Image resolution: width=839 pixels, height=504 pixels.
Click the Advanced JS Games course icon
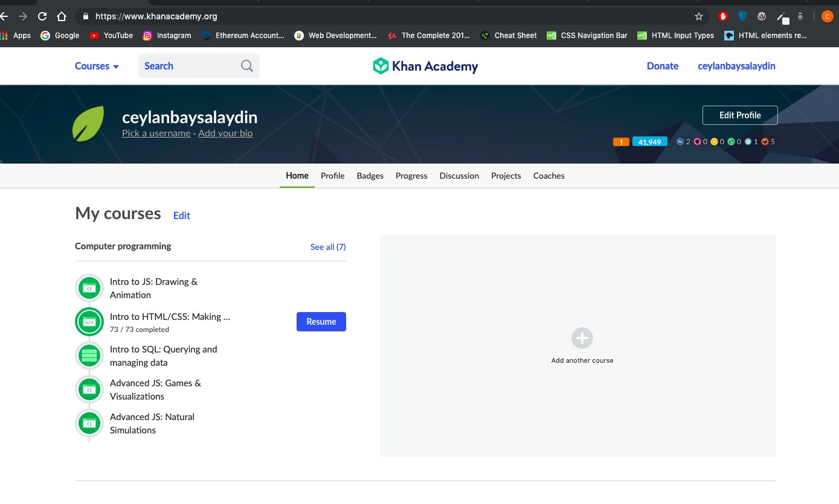click(89, 389)
